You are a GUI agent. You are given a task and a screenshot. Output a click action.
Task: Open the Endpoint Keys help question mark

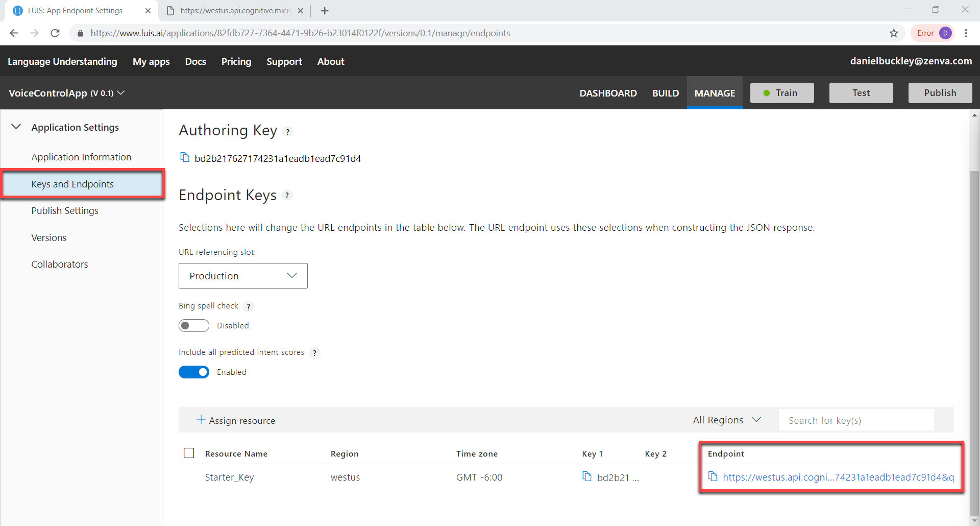(287, 195)
